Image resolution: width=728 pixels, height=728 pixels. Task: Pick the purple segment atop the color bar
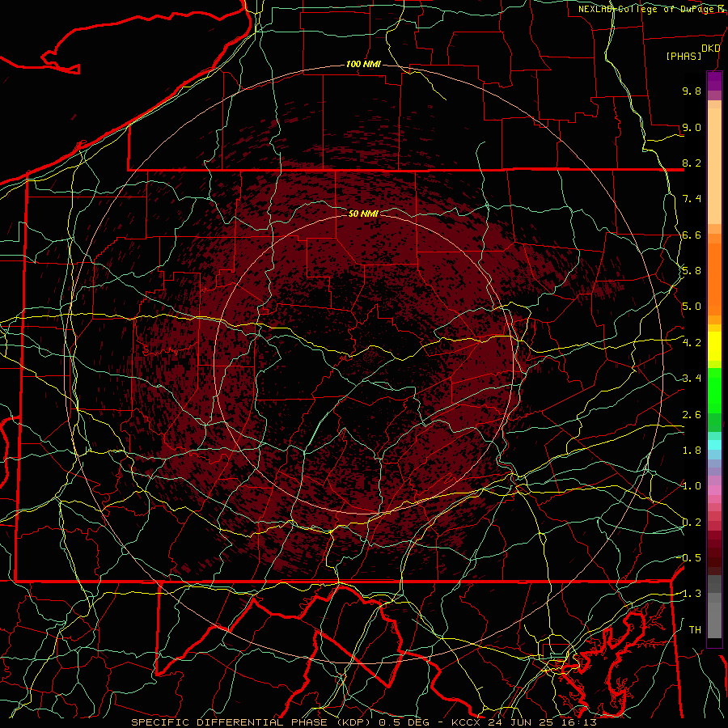pyautogui.click(x=714, y=81)
